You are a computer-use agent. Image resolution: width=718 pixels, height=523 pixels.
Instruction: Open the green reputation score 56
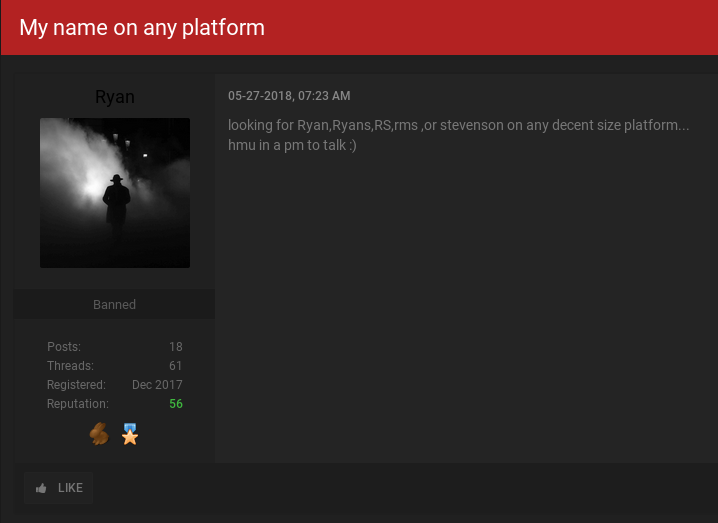click(x=176, y=403)
